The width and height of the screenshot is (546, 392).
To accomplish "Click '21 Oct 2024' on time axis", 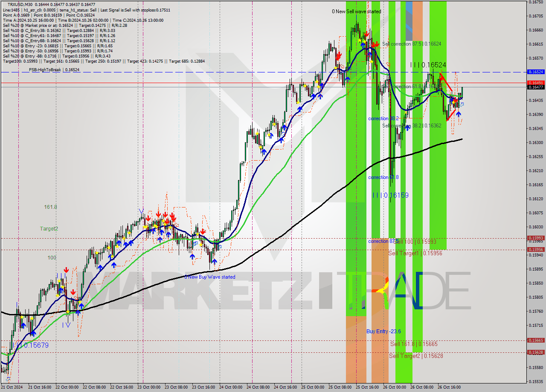I will (12, 387).
